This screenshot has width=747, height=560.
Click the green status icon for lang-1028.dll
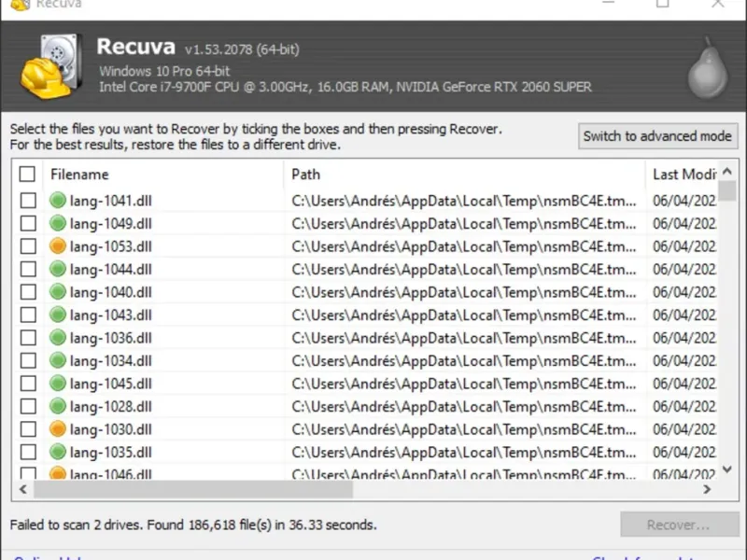58,407
